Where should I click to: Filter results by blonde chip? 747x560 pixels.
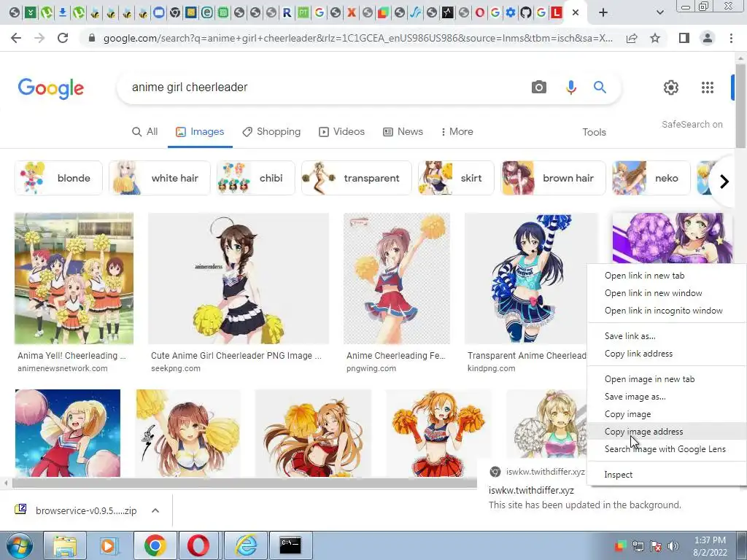(58, 178)
